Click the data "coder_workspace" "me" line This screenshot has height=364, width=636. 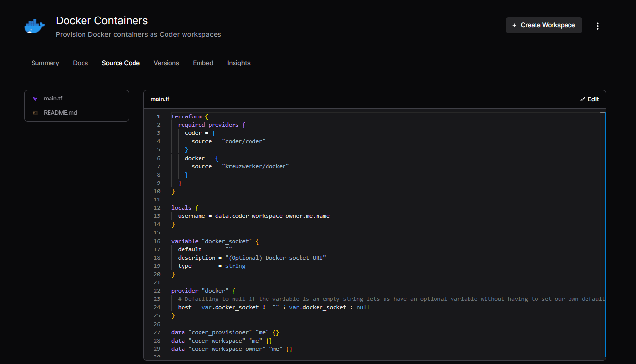tap(222, 341)
